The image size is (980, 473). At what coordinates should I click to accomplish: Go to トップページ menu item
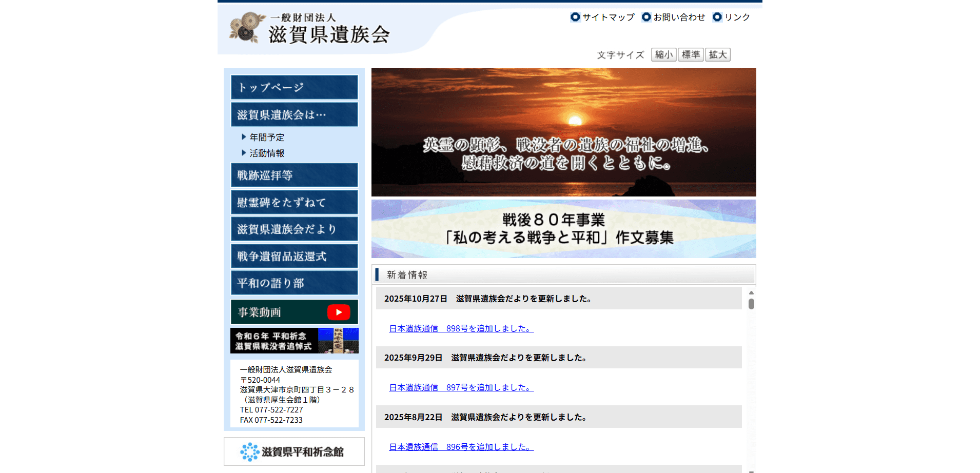tap(294, 87)
